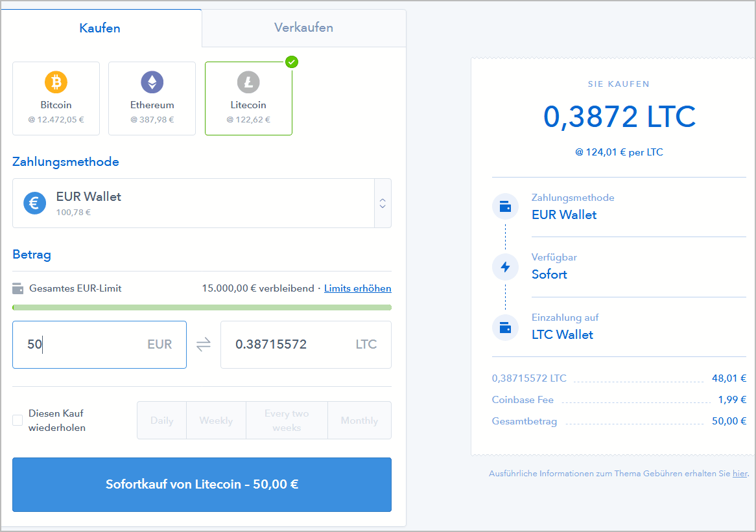This screenshot has width=756, height=532.
Task: Click the up-down chevron on payment selector
Action: pyautogui.click(x=383, y=203)
